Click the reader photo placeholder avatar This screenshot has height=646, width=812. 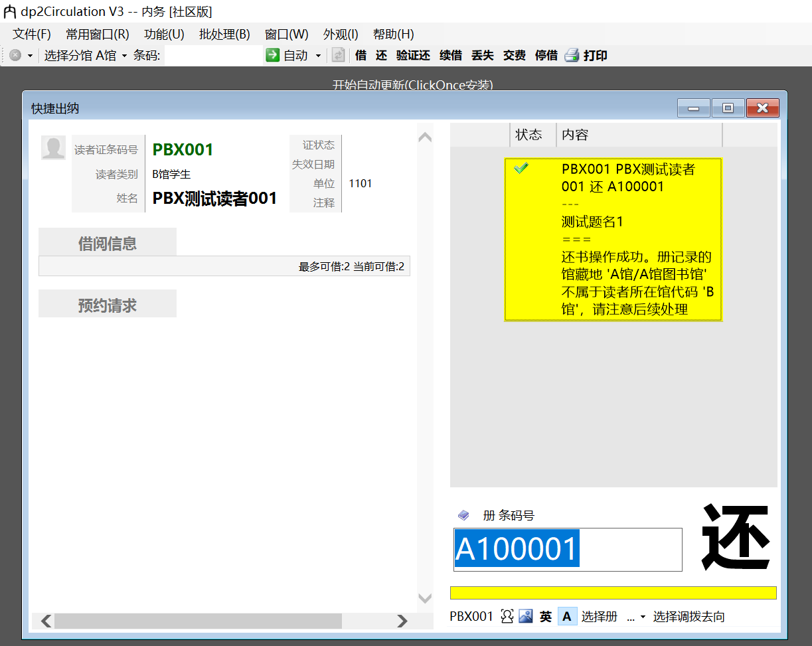coord(53,148)
